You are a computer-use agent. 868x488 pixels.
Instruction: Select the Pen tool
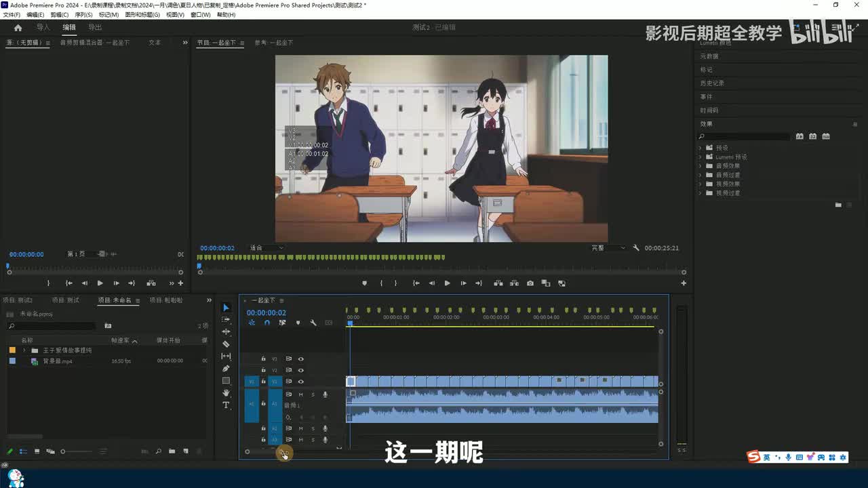pyautogui.click(x=226, y=369)
